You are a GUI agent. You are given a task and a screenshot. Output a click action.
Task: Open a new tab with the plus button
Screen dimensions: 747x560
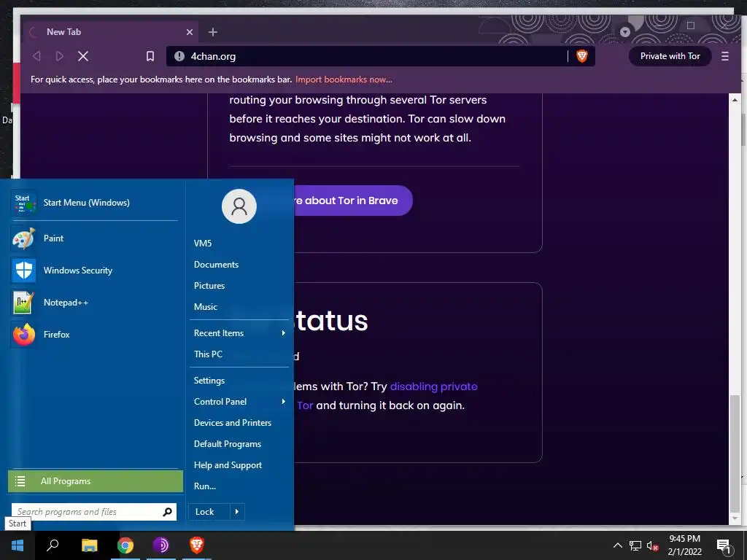coord(213,32)
